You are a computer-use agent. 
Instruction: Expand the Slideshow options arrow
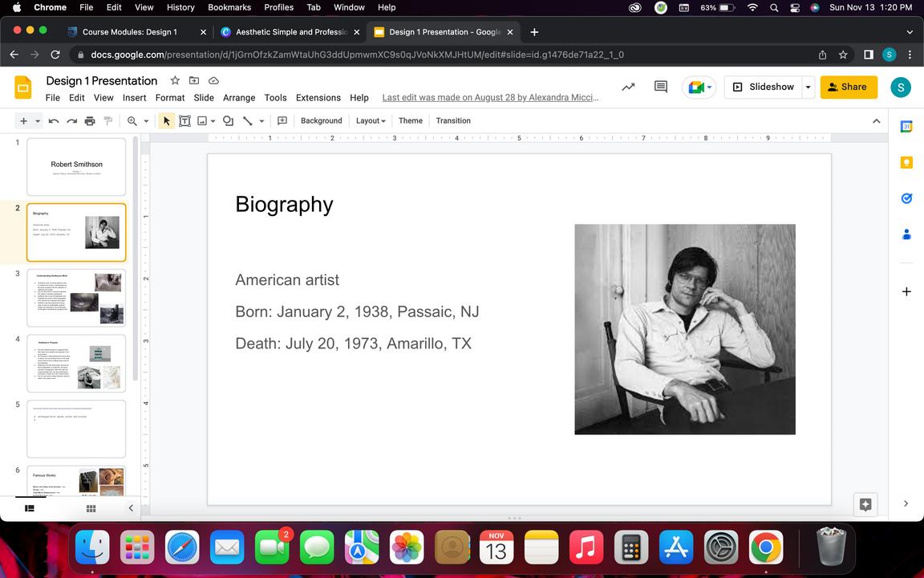coord(808,87)
